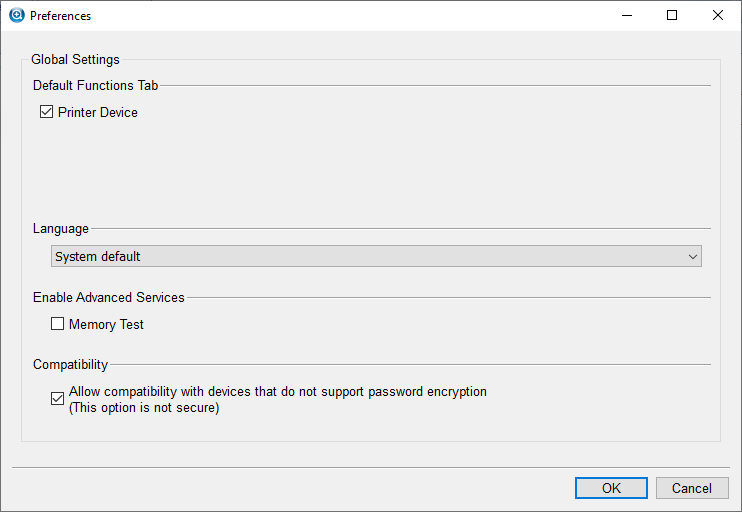The height and width of the screenshot is (512, 742).
Task: Click the Default Functions Tab section header
Action: [95, 86]
